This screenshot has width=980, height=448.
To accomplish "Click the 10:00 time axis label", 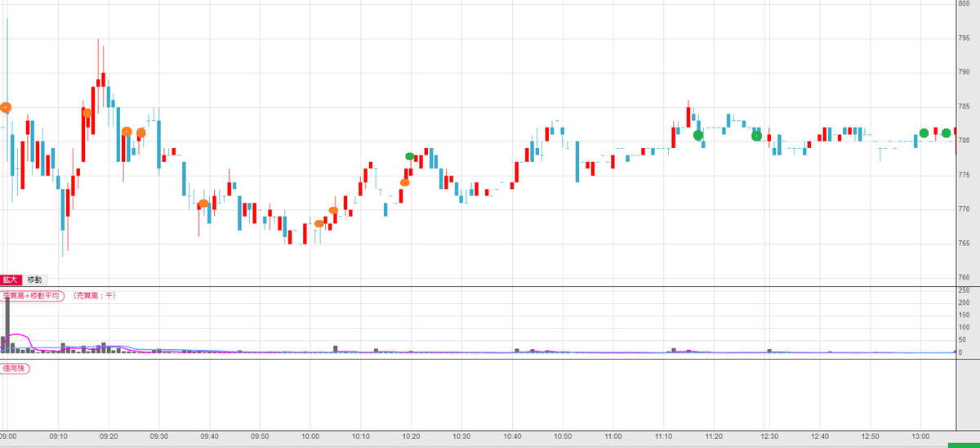I will (310, 437).
